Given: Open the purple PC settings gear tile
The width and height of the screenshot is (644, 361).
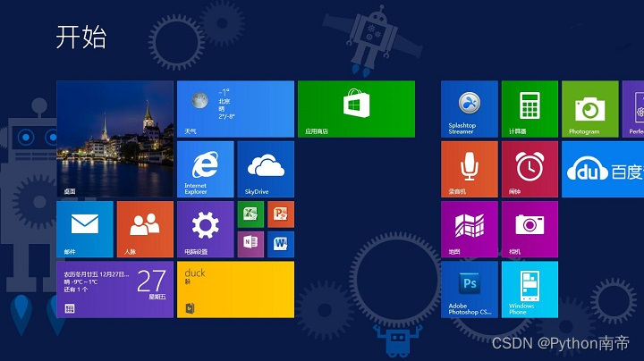Looking at the screenshot, I should 206,229.
